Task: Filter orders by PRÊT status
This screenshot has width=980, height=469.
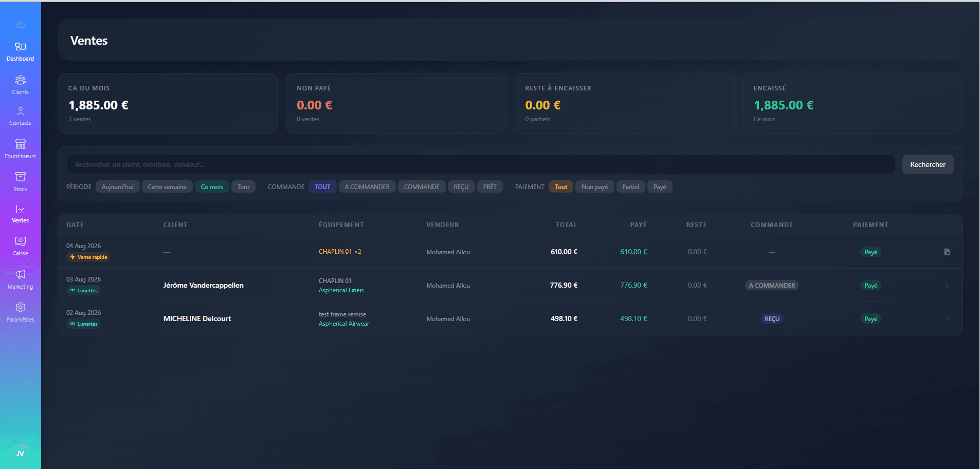Action: (x=490, y=186)
